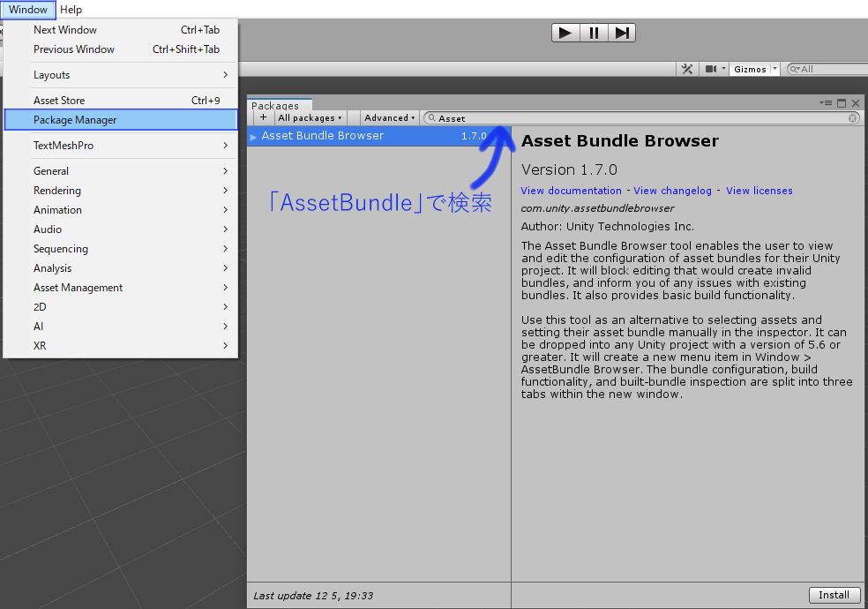Open the Advanced dropdown
The image size is (868, 609).
387,117
